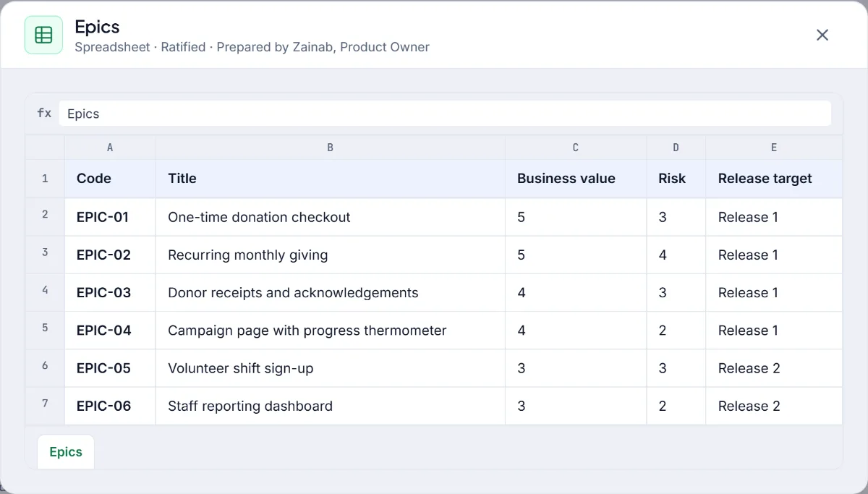Select the Staff reporting dashboard cell
This screenshot has width=868, height=494.
tap(331, 406)
